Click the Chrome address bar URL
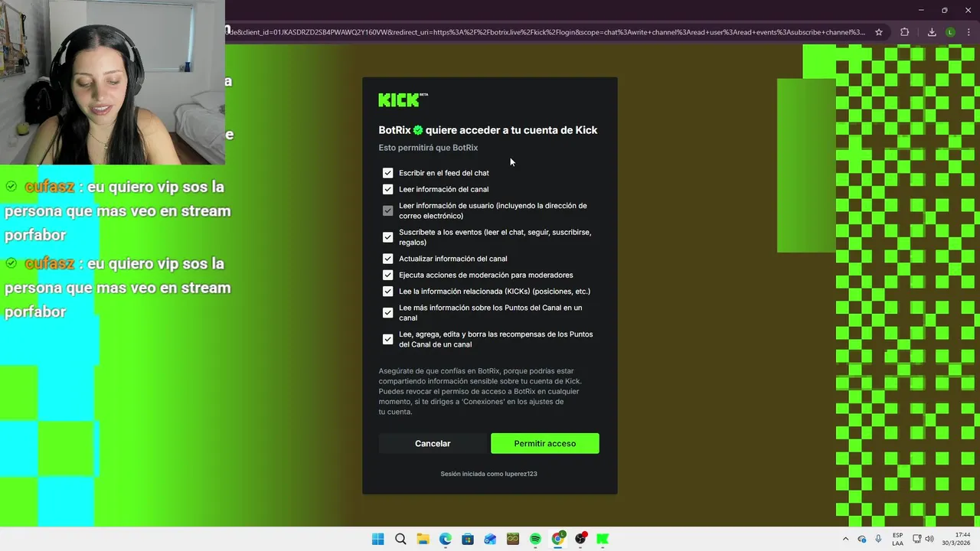 click(x=545, y=32)
